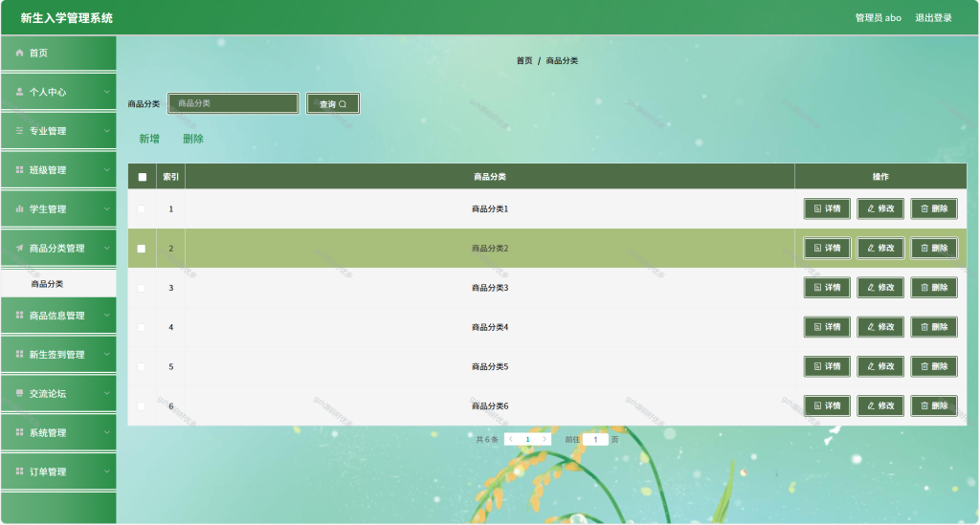
Task: Click the magnifier icon in 查询 button
Action: (343, 104)
